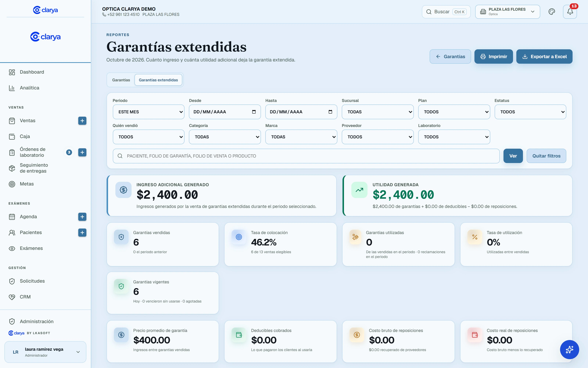This screenshot has width=588, height=368.
Task: Switch to the Garantías tab
Action: click(x=121, y=80)
